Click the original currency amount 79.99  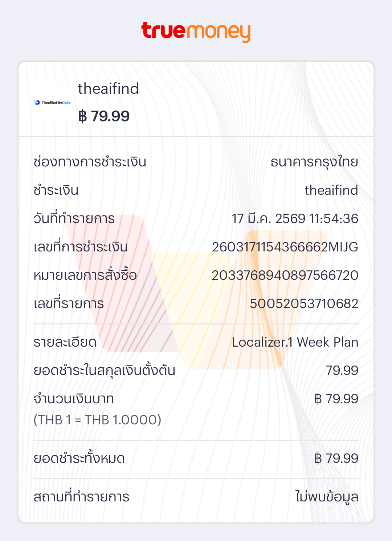(342, 371)
